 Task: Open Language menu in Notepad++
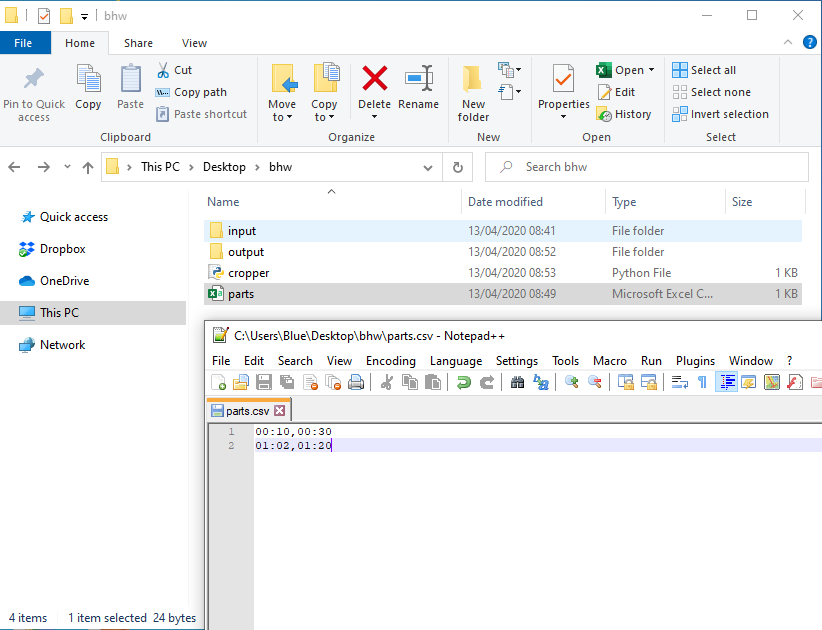[456, 361]
